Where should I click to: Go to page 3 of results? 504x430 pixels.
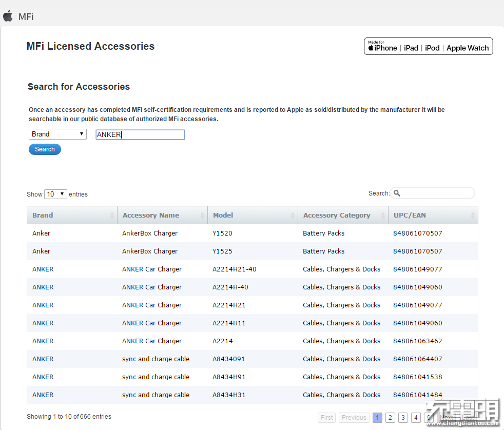pyautogui.click(x=403, y=418)
